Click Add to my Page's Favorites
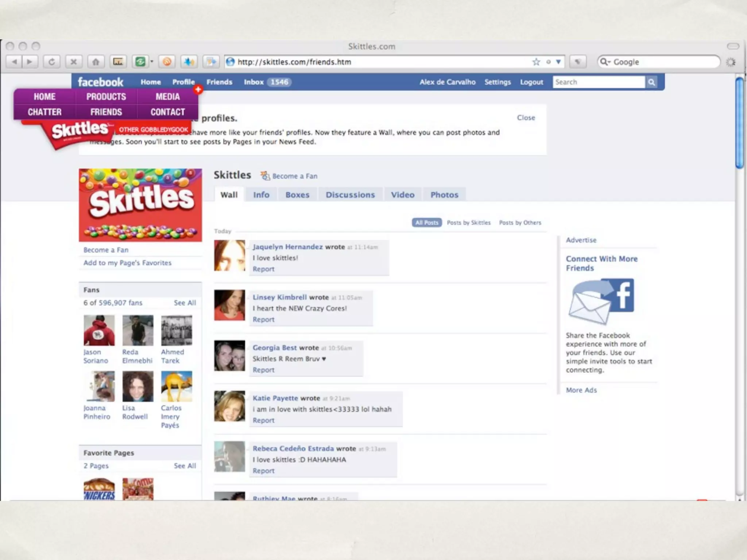Image resolution: width=747 pixels, height=560 pixels. pos(127,262)
